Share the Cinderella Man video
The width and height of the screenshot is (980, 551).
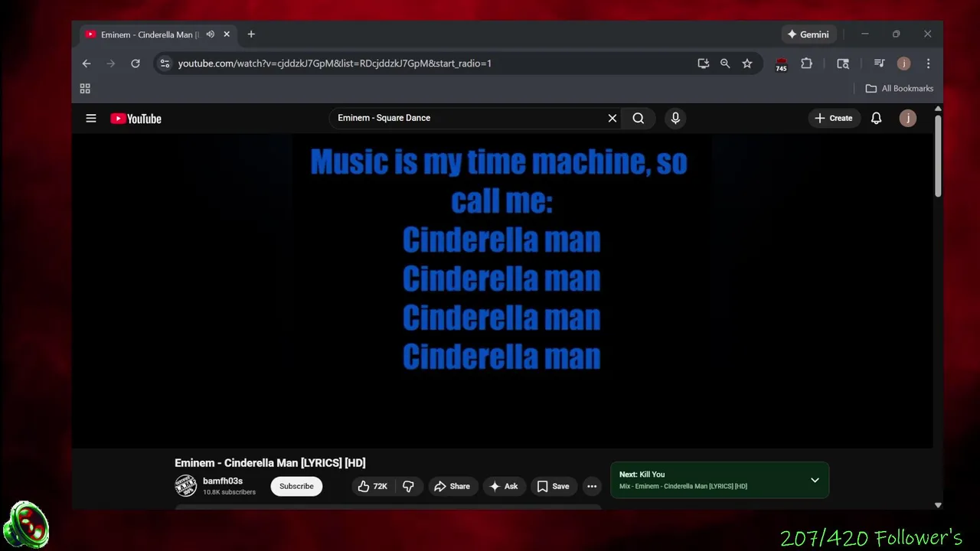click(452, 486)
